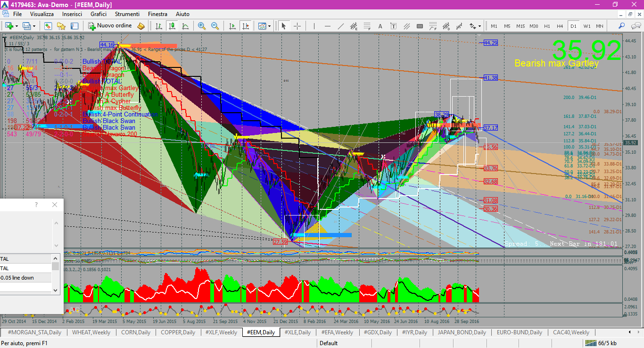Select the trendline drawing tool

coord(340,26)
